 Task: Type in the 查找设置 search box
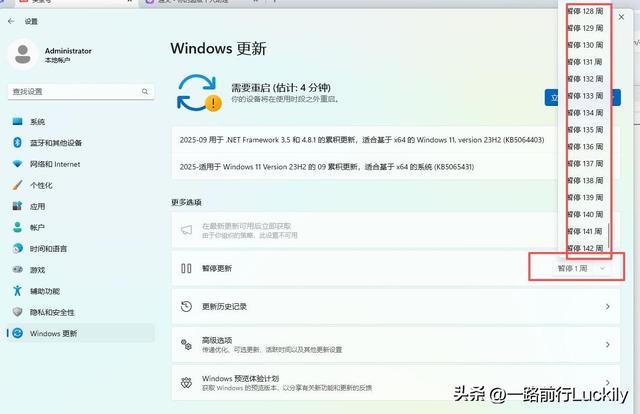(81, 91)
